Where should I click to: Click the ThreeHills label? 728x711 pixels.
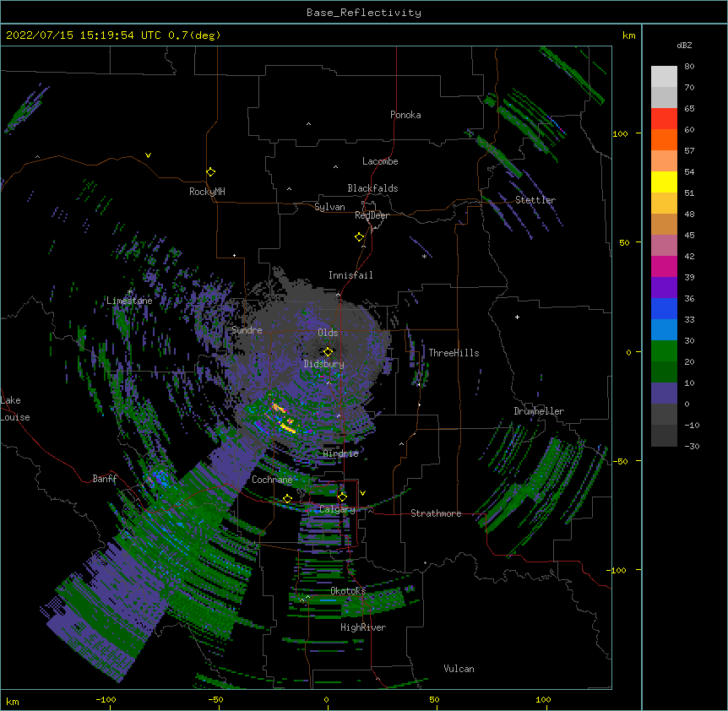click(x=454, y=353)
